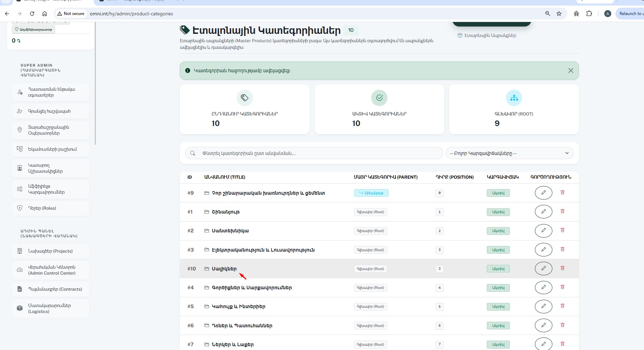Open Դերեր (Roles) in the sidebar
Viewport: 644px width, 350px height.
tap(51, 208)
